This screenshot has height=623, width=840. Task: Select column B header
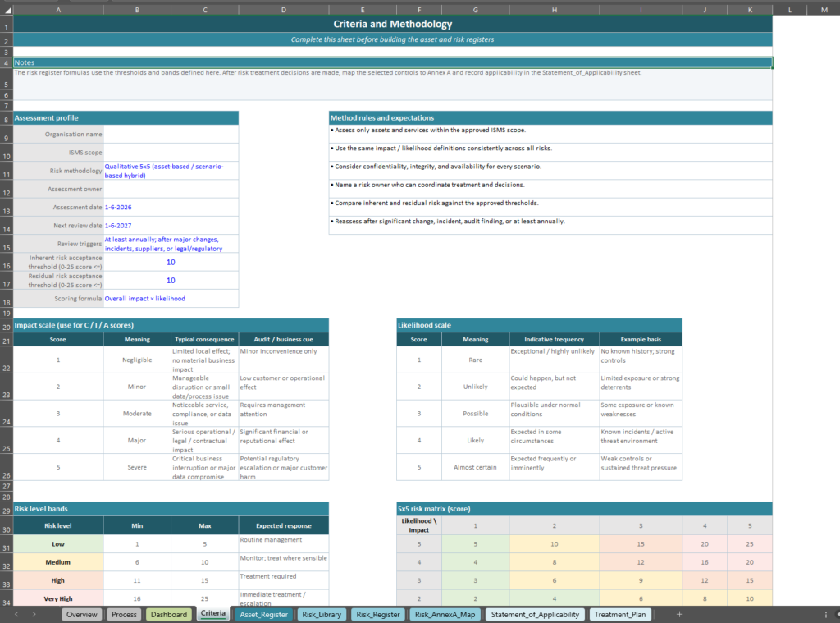point(137,9)
